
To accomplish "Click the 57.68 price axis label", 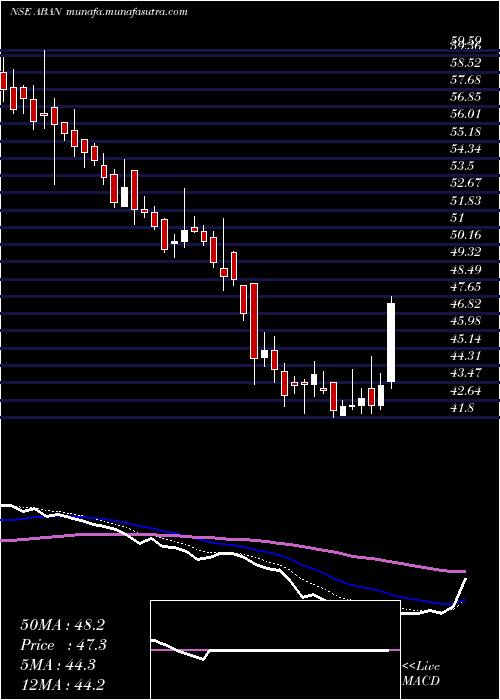I will pyautogui.click(x=466, y=80).
